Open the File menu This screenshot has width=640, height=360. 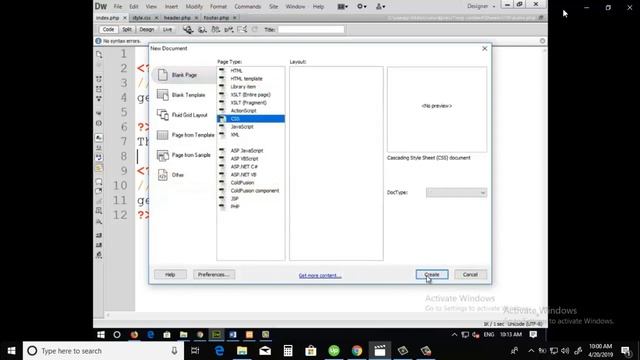pos(118,7)
